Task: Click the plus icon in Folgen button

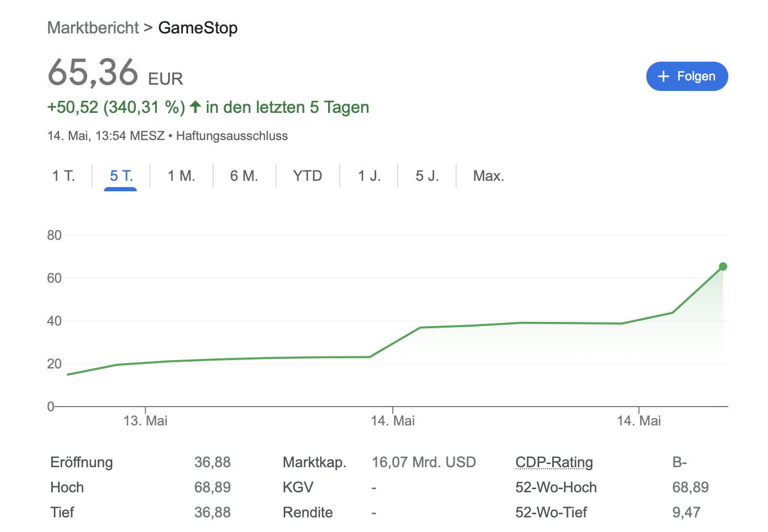Action: click(664, 76)
